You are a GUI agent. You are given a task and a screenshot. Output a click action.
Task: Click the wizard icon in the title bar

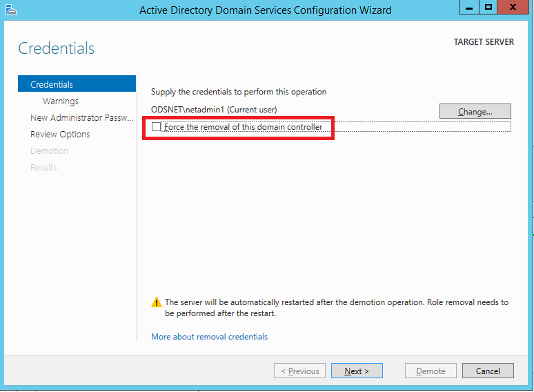tap(11, 10)
